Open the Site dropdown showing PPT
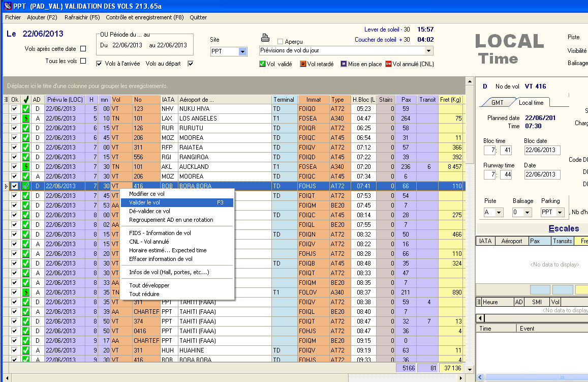Screen dimensions: 588x382 pyautogui.click(x=242, y=52)
